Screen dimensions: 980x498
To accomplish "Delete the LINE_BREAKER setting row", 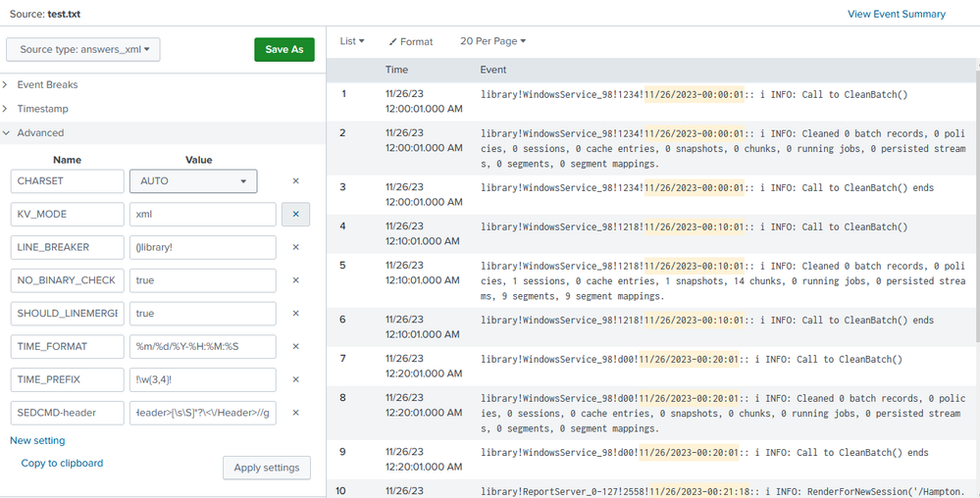I will coord(295,247).
